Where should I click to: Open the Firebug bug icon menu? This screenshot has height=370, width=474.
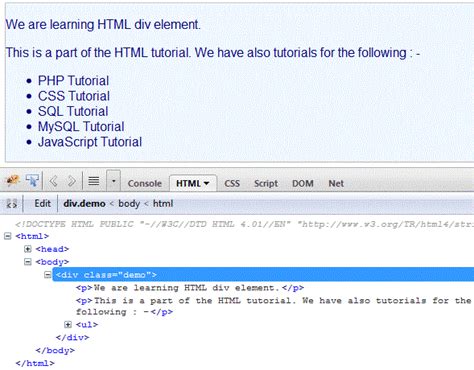12,180
